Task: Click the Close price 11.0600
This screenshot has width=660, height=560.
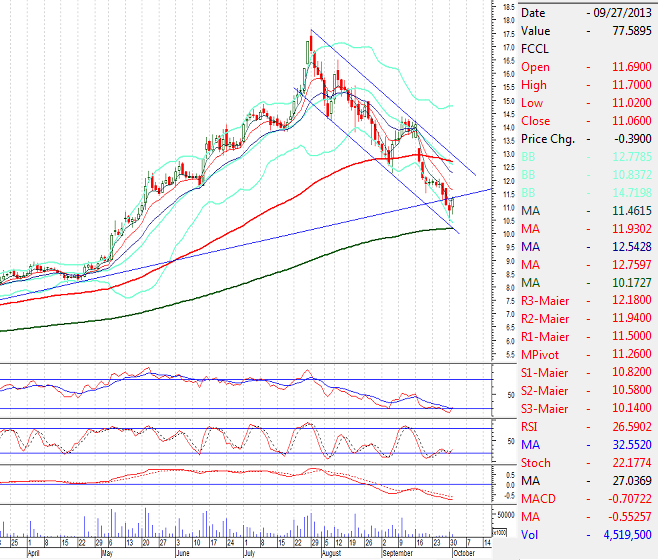Action: point(624,120)
